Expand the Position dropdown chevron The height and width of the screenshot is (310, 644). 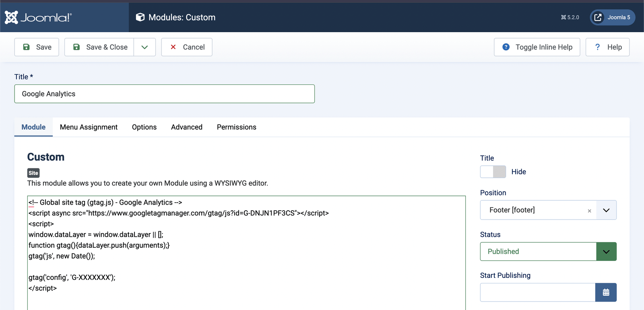click(x=606, y=210)
